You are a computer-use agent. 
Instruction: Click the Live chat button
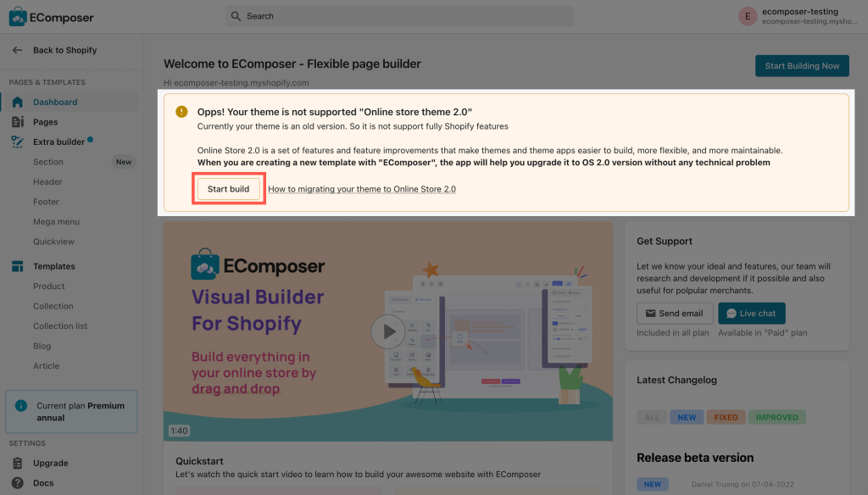pyautogui.click(x=752, y=314)
